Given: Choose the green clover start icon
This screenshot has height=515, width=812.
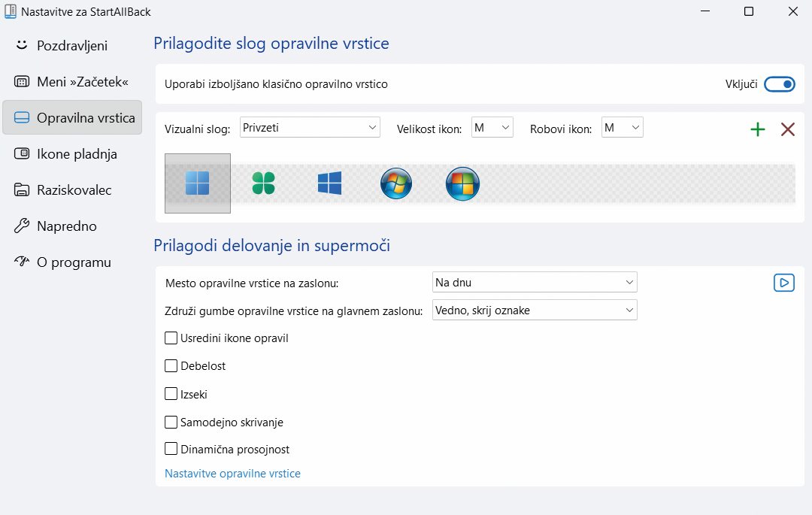Looking at the screenshot, I should click(264, 183).
